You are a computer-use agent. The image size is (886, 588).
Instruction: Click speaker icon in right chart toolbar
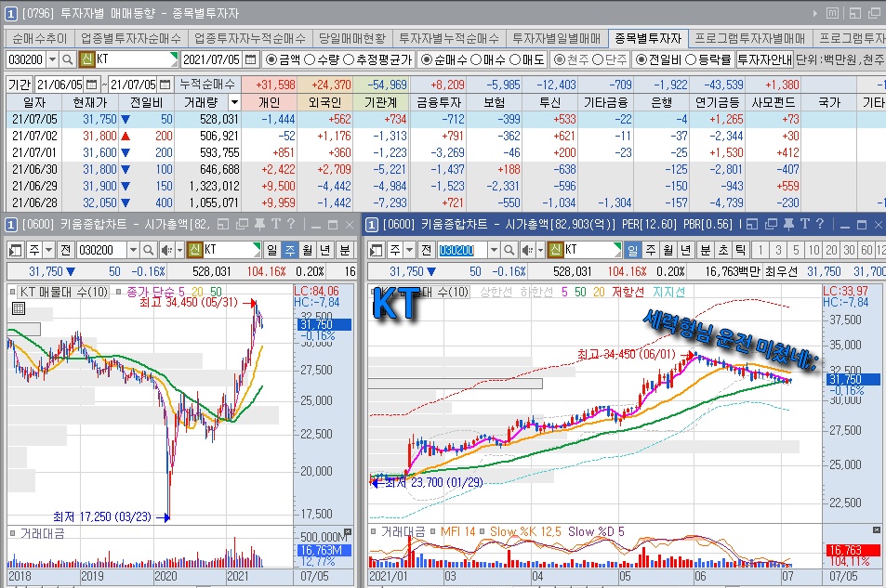527,250
